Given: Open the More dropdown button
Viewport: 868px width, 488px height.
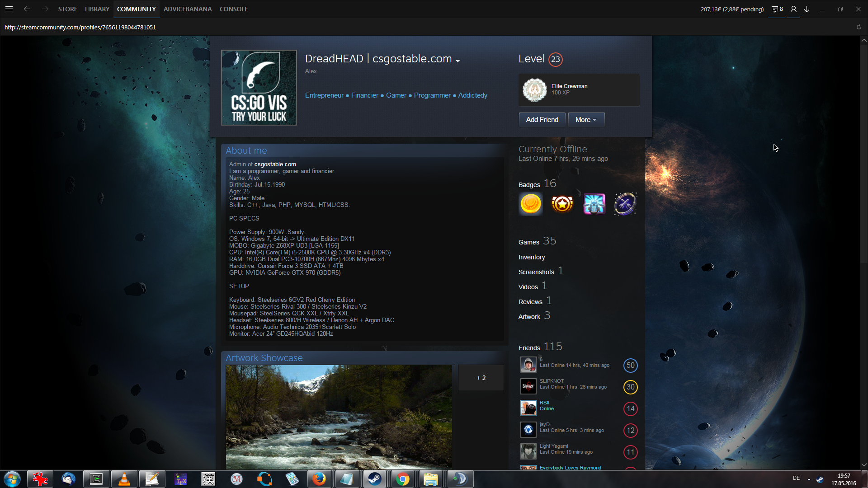Looking at the screenshot, I should click(x=586, y=120).
